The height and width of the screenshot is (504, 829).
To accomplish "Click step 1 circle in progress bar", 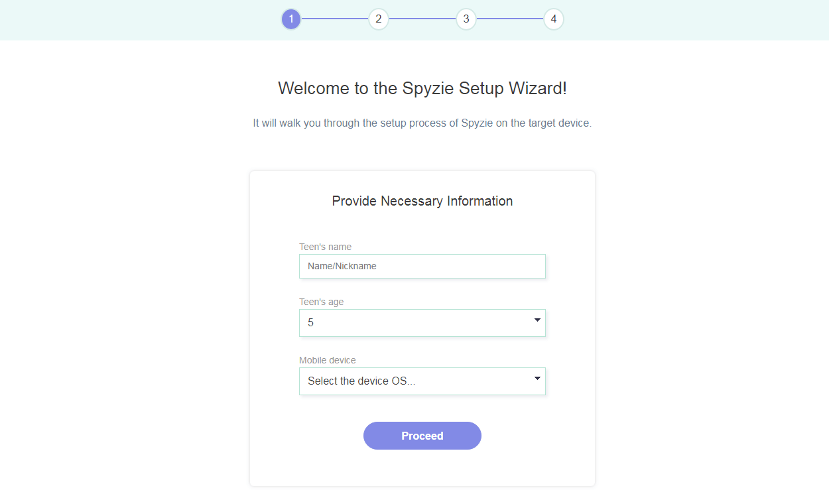I will [291, 19].
